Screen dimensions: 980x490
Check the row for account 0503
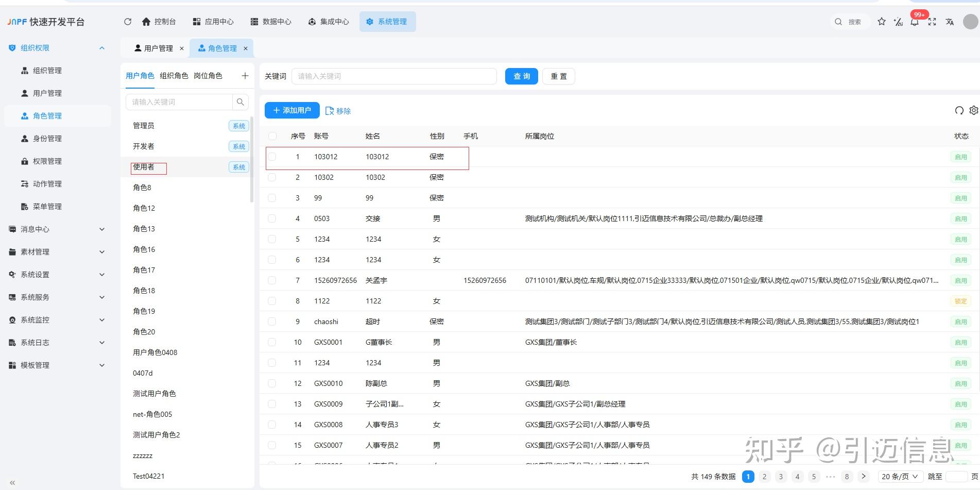272,218
